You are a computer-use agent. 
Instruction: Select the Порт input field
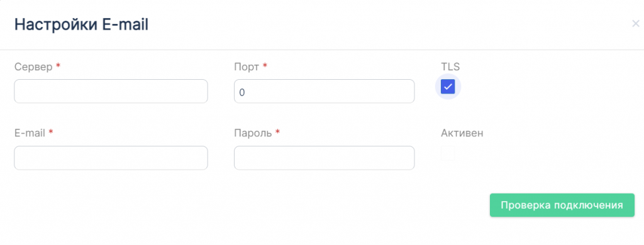pos(324,91)
